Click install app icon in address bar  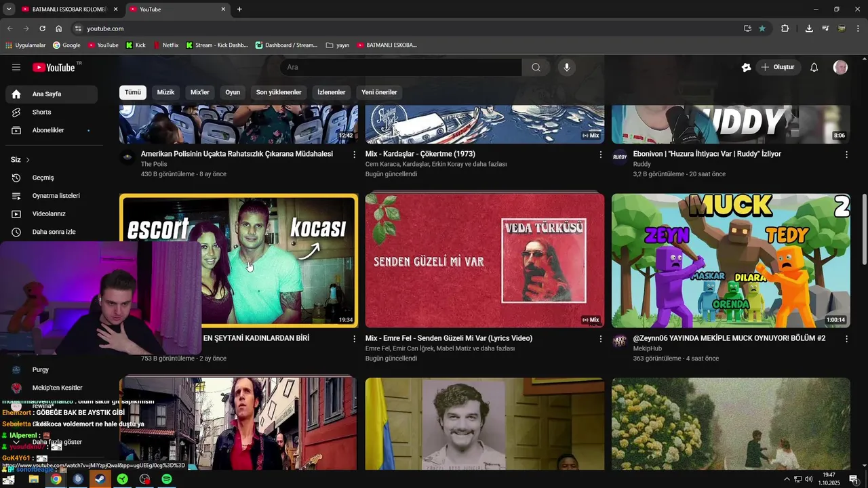click(x=747, y=28)
